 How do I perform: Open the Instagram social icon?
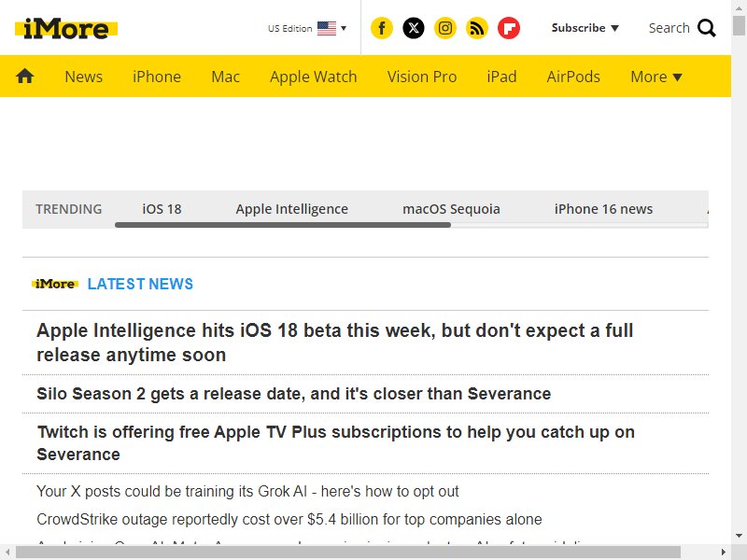click(445, 28)
